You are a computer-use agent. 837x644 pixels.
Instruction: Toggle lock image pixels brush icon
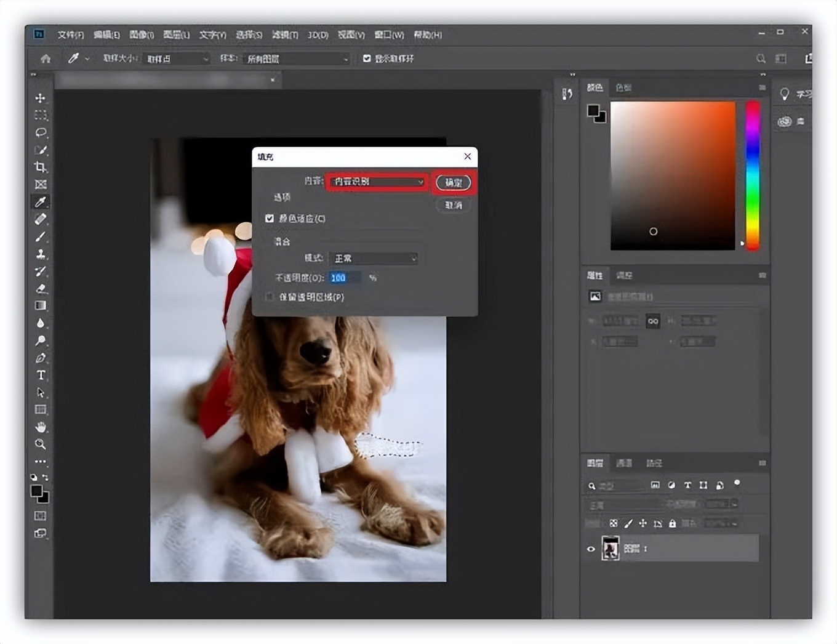[x=628, y=523]
